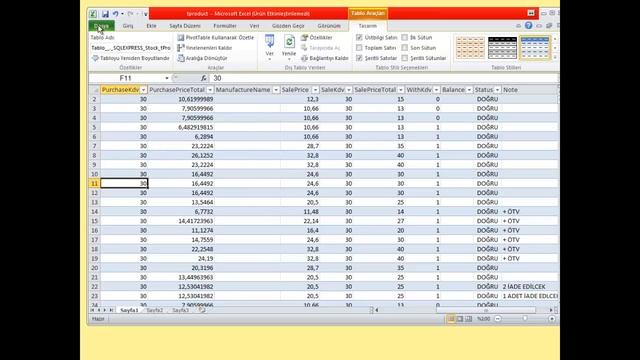
Task: Apply the orange table style thumbnail
Action: pos(470,48)
